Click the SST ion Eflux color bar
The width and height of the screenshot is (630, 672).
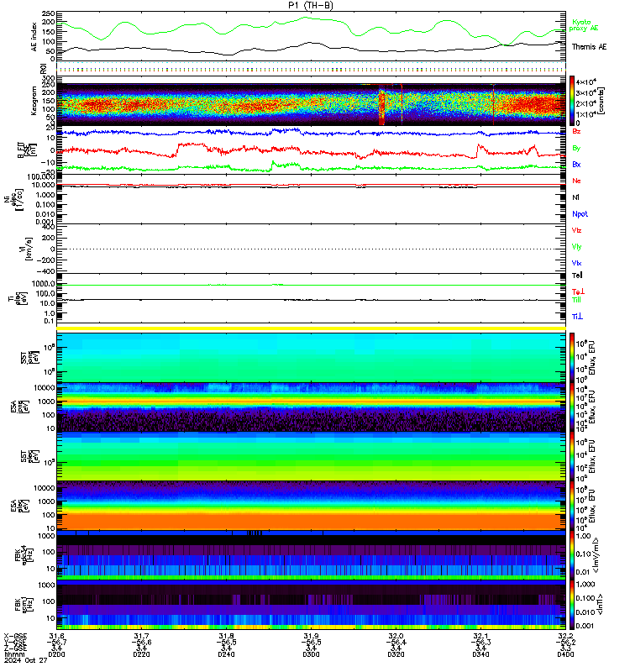point(572,357)
